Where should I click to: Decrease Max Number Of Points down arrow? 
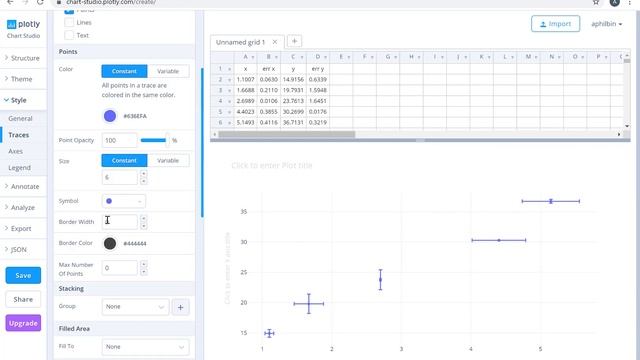click(x=144, y=272)
